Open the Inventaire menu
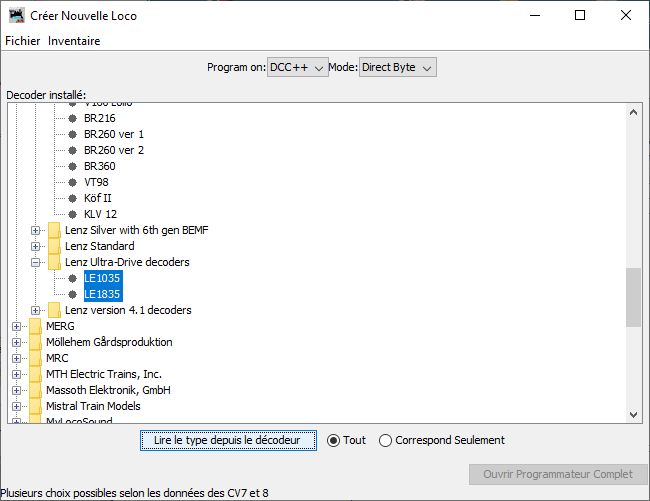The height and width of the screenshot is (501, 650). pos(74,41)
